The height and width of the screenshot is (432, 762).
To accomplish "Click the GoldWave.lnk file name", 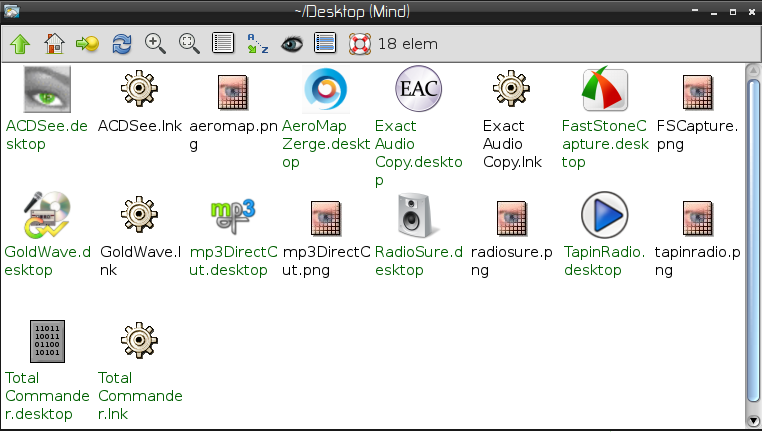I will pyautogui.click(x=140, y=261).
